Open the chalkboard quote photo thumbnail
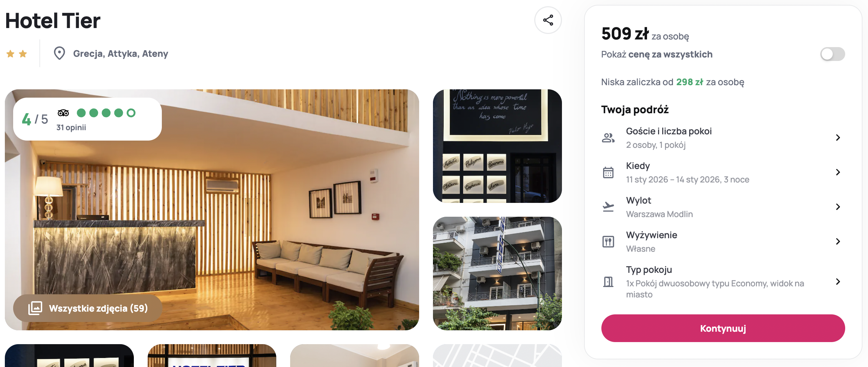This screenshot has height=367, width=868. pyautogui.click(x=497, y=146)
